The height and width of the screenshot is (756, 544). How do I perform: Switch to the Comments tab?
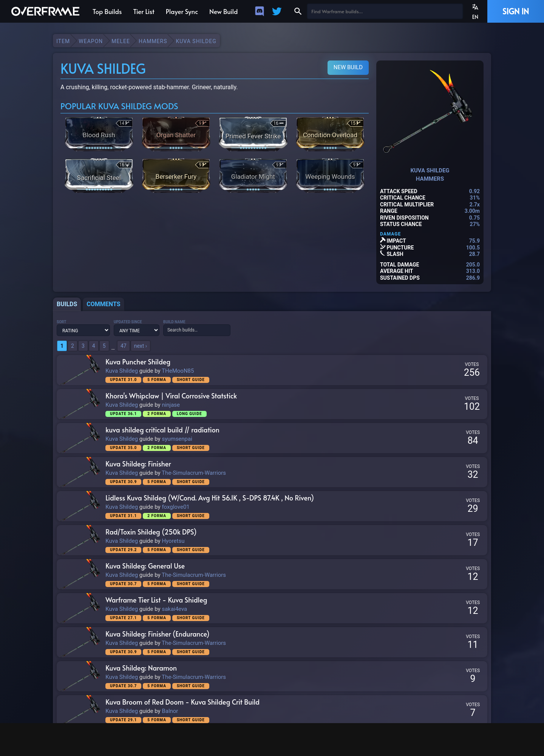[104, 304]
